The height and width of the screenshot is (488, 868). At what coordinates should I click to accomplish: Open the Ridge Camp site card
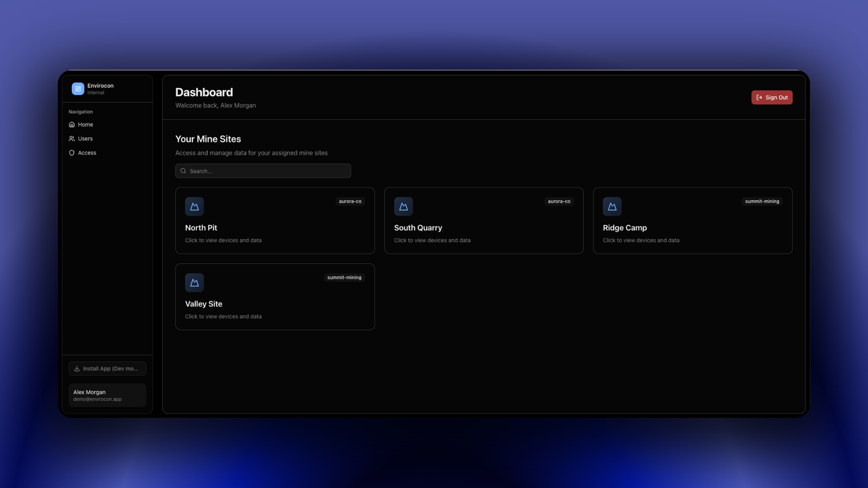[693, 221]
